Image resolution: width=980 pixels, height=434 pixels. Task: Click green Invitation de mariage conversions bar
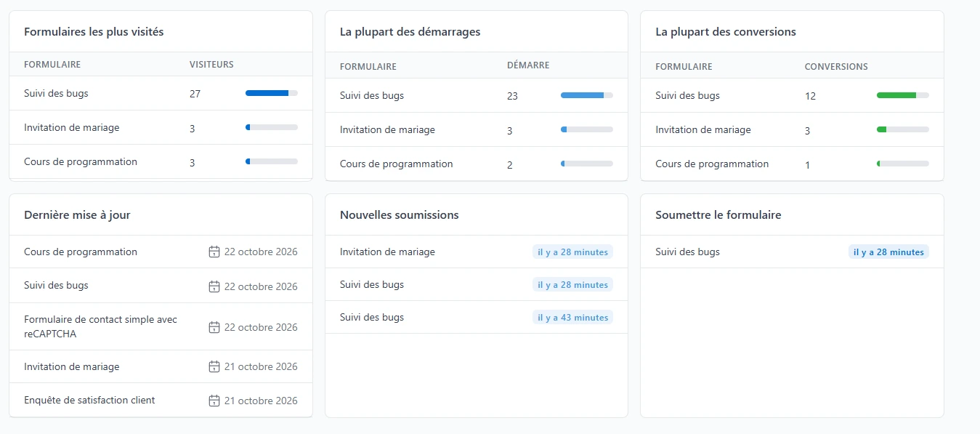click(x=903, y=129)
